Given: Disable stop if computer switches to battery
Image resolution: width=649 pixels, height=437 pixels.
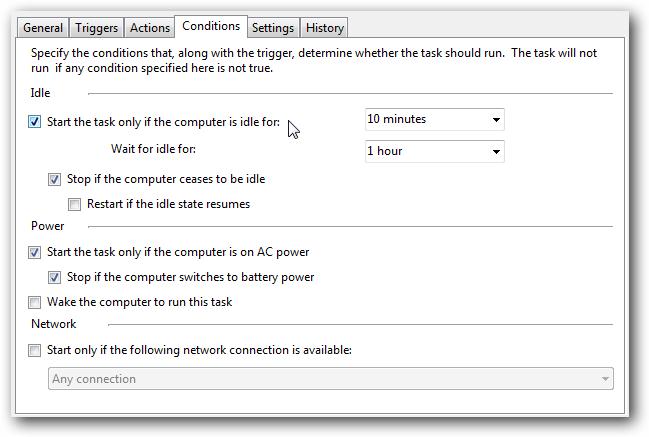Looking at the screenshot, I should [x=55, y=277].
